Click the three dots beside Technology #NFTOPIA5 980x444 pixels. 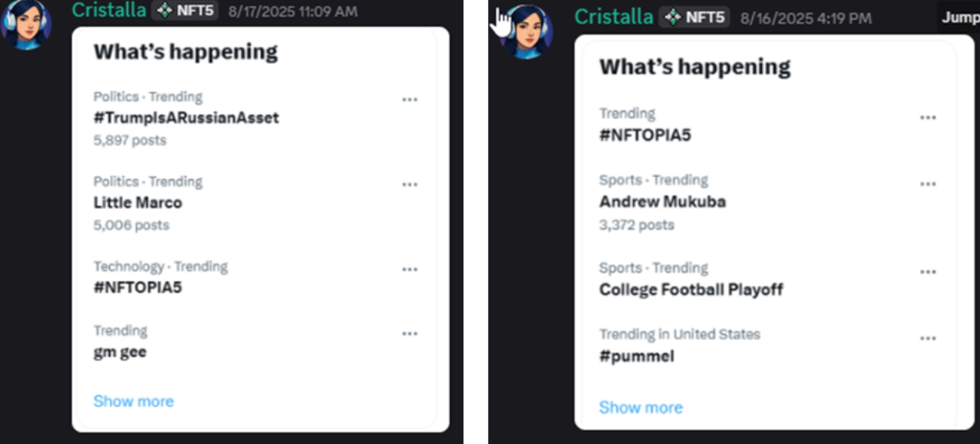[x=409, y=270]
